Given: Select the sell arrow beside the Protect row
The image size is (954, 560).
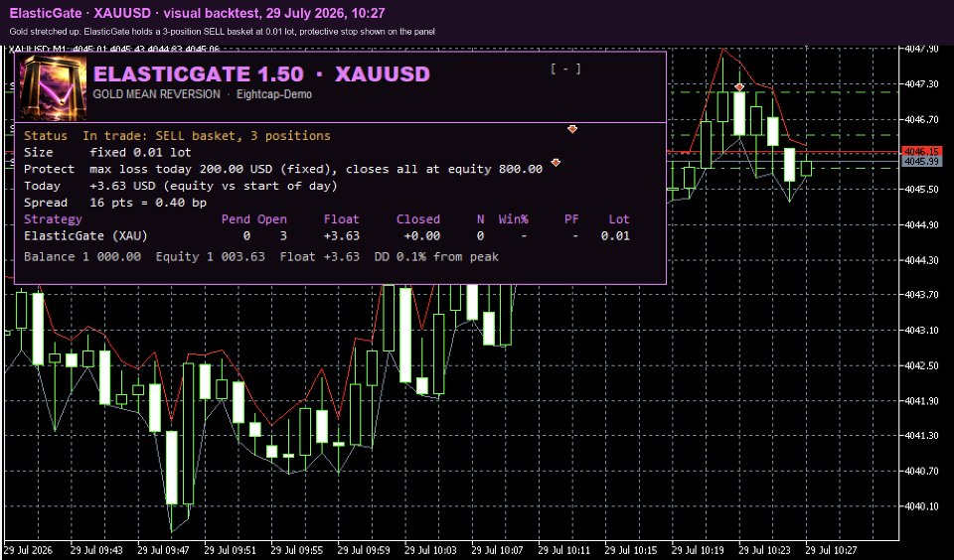Looking at the screenshot, I should [556, 163].
